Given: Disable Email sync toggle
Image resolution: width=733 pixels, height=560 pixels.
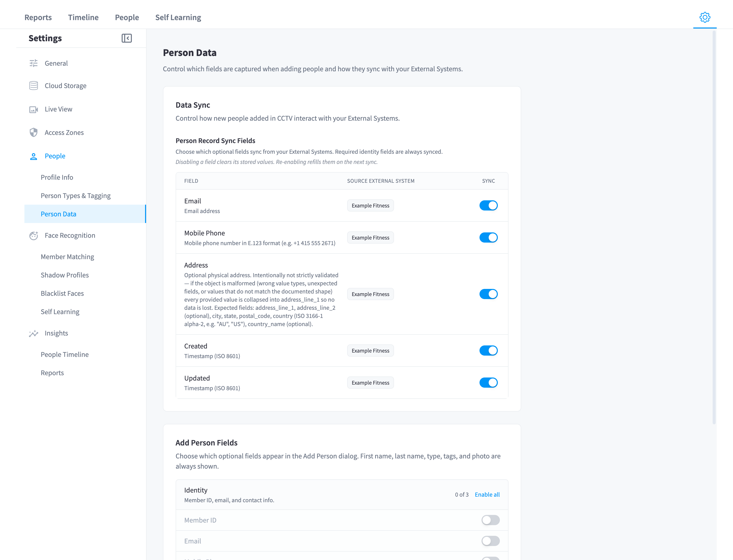Looking at the screenshot, I should [x=488, y=205].
